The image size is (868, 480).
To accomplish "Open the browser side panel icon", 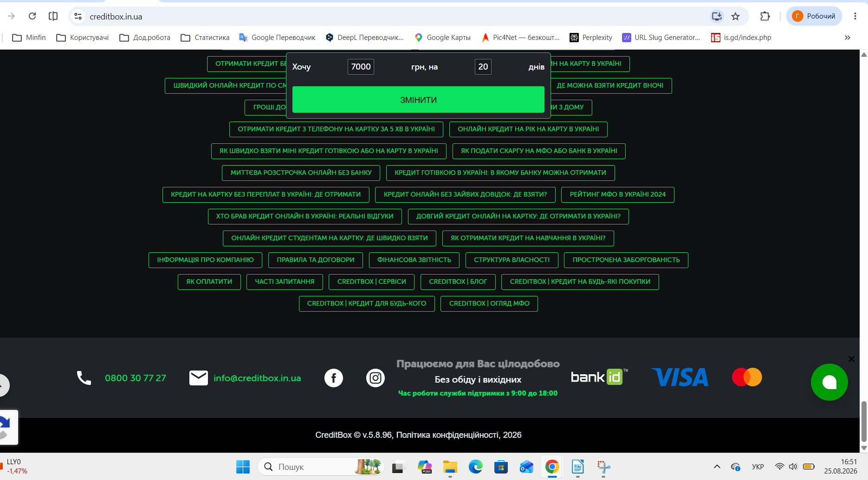I will [x=53, y=16].
